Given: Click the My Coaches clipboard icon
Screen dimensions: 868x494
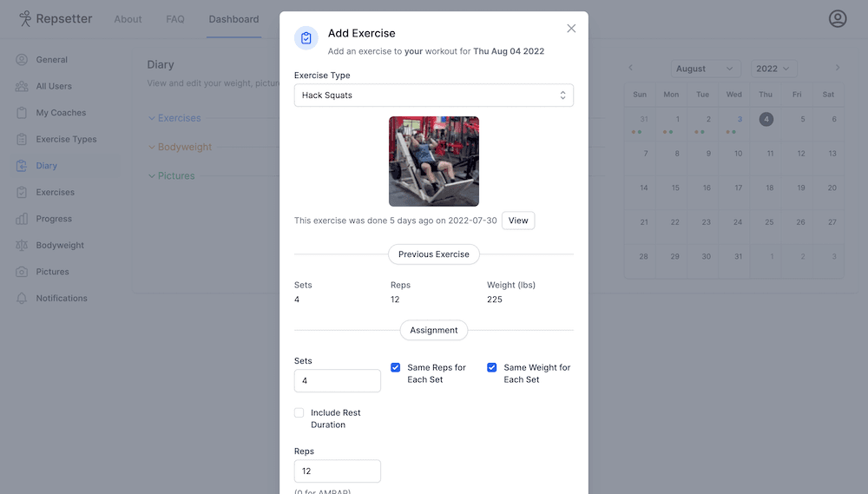Looking at the screenshot, I should click(x=22, y=113).
